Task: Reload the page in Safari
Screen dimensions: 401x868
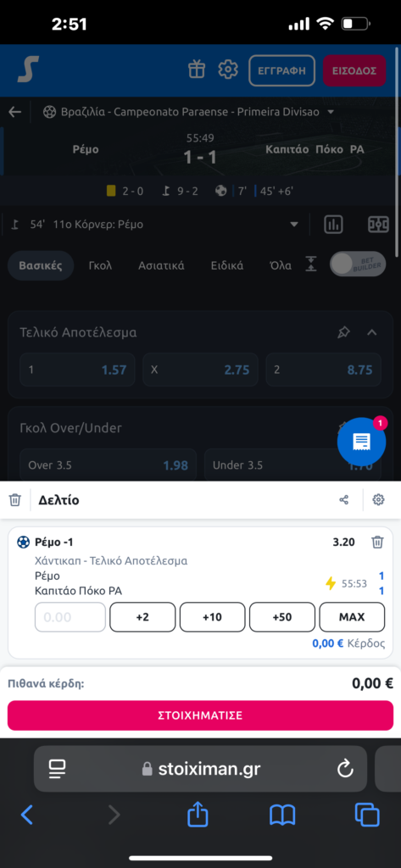Action: (345, 768)
